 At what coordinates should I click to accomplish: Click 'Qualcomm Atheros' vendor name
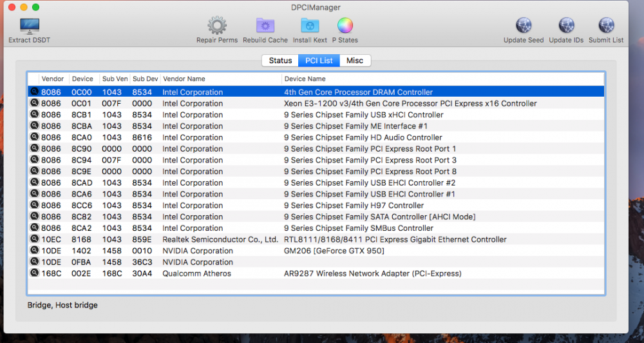(x=196, y=273)
